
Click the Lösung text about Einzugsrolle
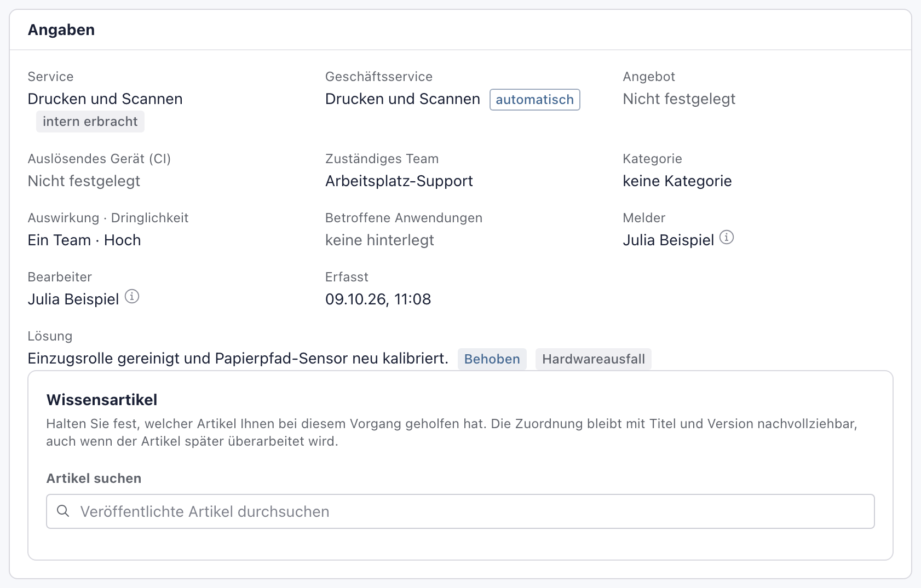point(238,359)
